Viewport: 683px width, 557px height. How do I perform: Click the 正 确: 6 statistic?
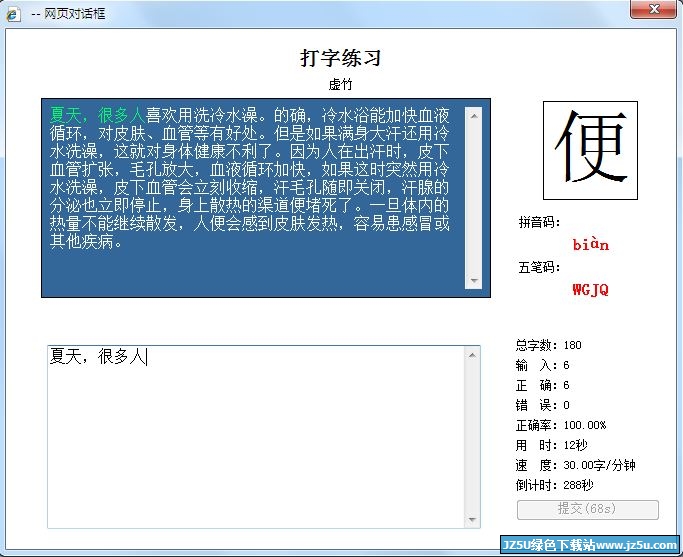[x=542, y=385]
